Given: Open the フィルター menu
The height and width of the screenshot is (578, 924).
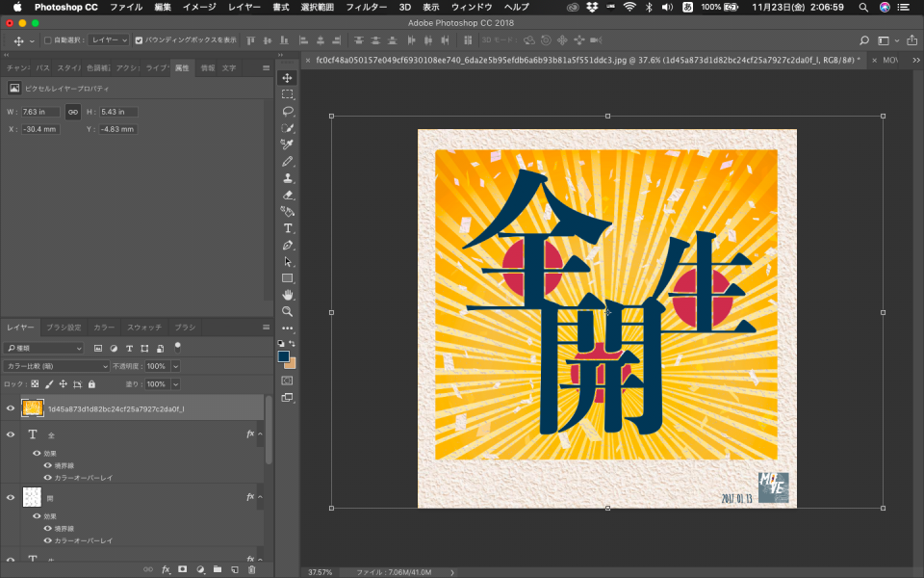Looking at the screenshot, I should pyautogui.click(x=366, y=7).
